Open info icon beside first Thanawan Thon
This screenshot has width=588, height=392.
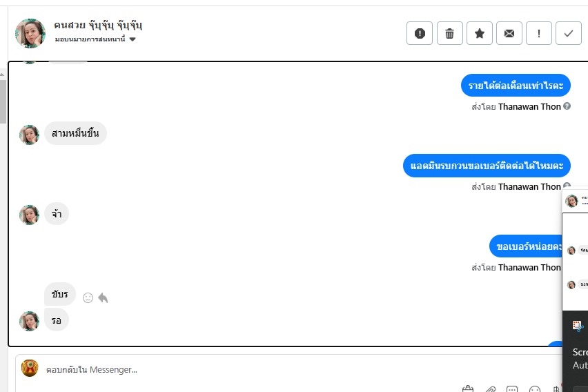pos(567,106)
